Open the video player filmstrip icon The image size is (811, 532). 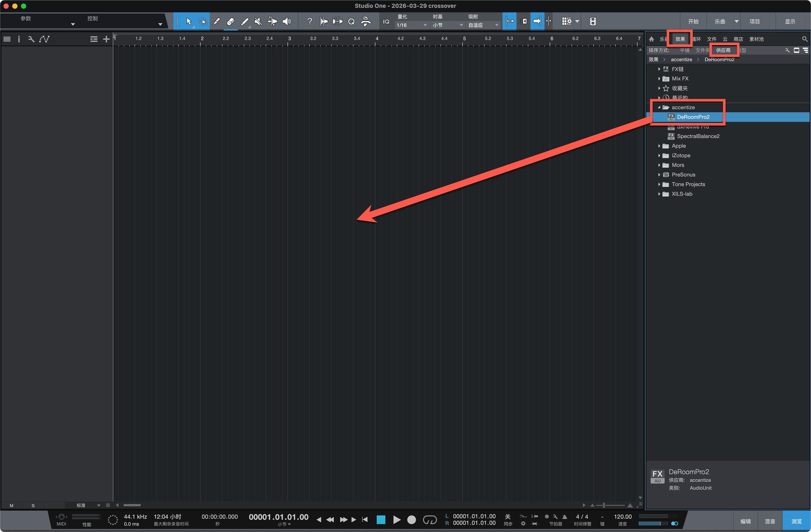point(593,22)
